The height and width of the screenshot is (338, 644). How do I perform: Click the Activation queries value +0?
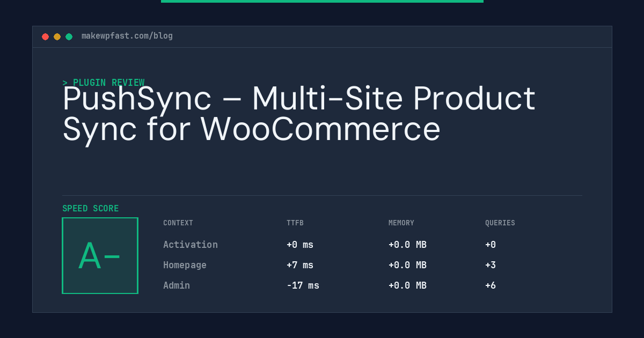point(491,245)
